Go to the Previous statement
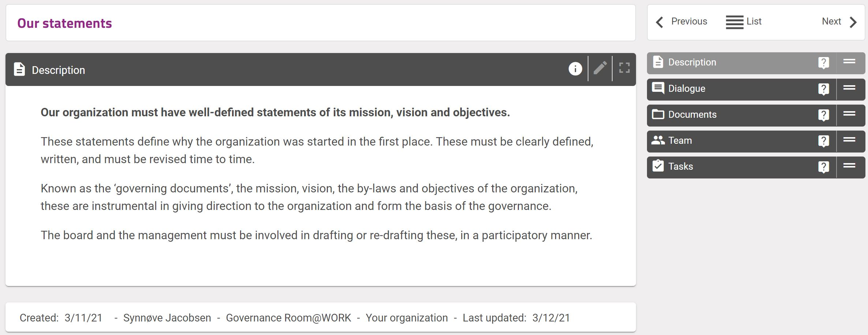This screenshot has width=868, height=335. [682, 22]
